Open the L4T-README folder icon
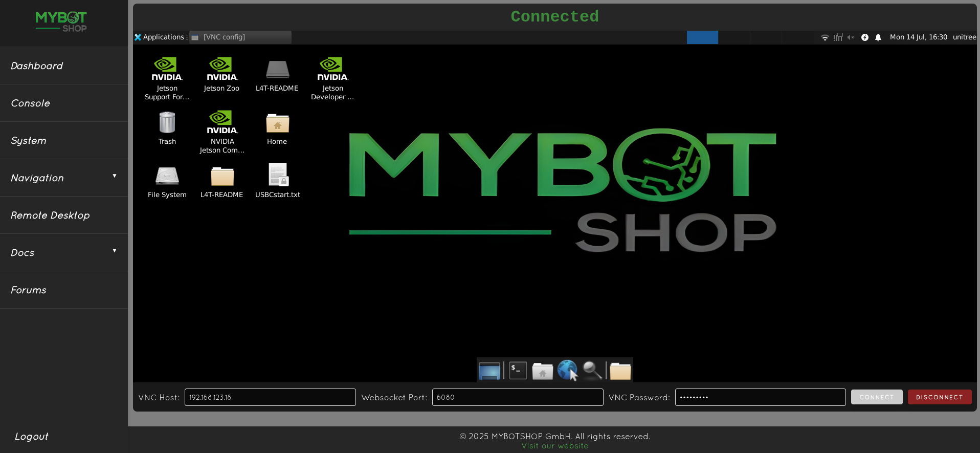This screenshot has width=980, height=453. click(222, 182)
